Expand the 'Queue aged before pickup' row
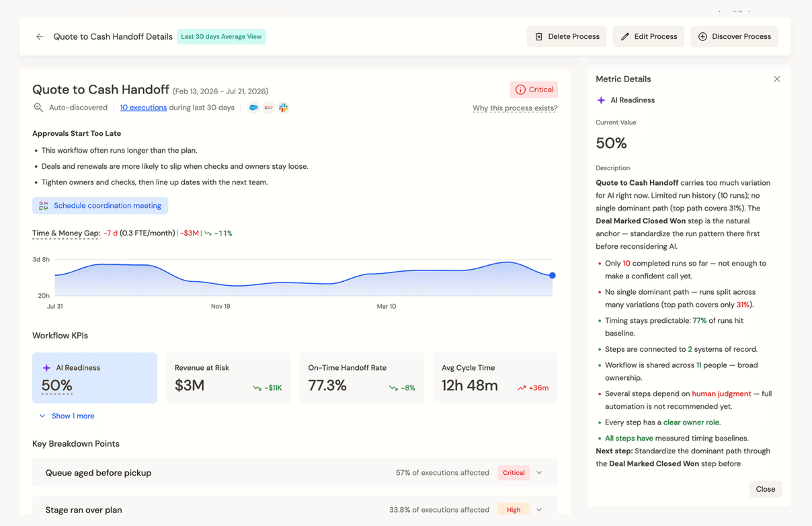 click(x=294, y=473)
